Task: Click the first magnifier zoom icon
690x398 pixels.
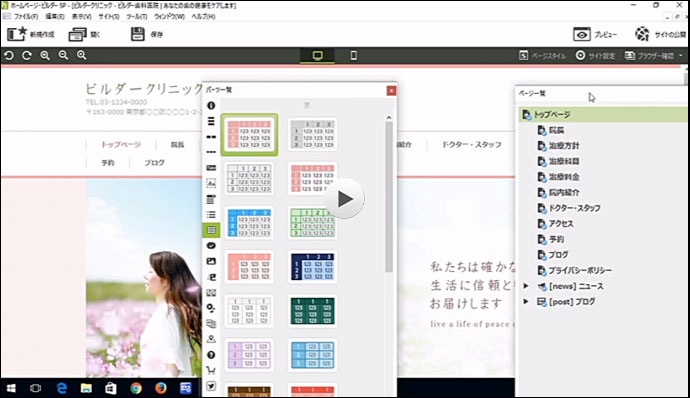Action: click(x=45, y=55)
